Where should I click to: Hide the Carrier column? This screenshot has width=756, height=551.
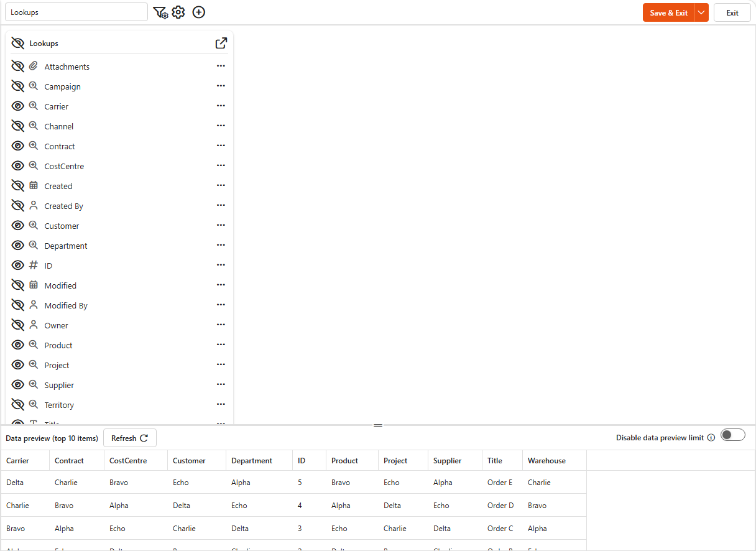tap(18, 106)
